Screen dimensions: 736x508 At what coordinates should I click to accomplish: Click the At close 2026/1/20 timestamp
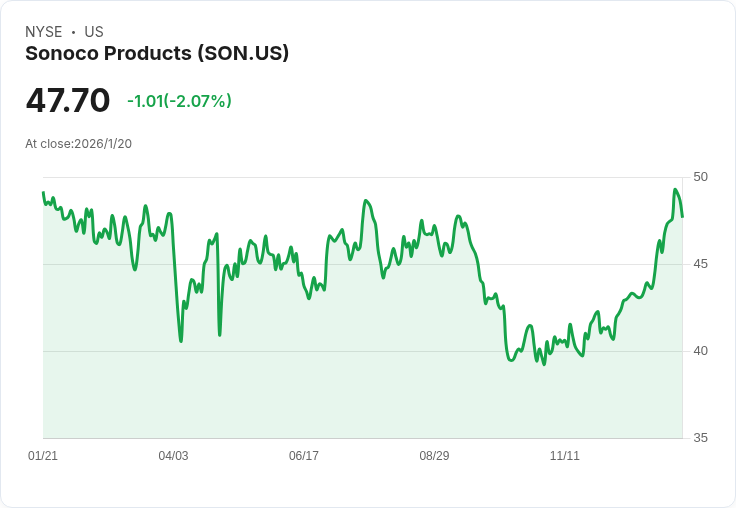[78, 144]
